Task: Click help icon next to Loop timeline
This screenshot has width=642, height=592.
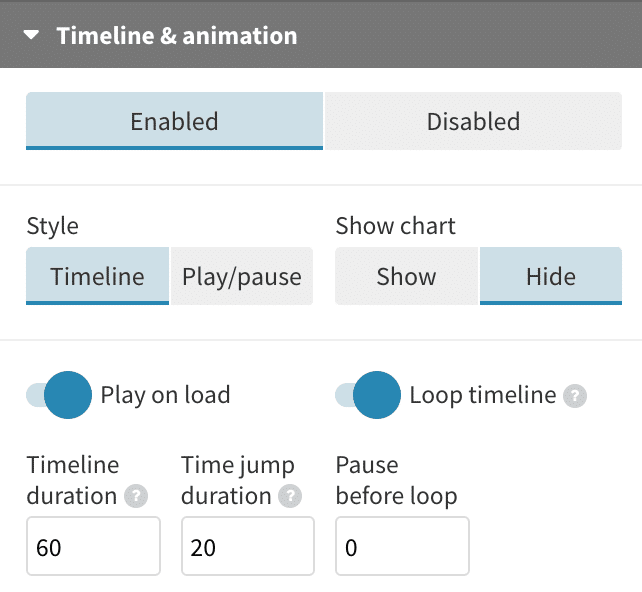Action: click(574, 396)
